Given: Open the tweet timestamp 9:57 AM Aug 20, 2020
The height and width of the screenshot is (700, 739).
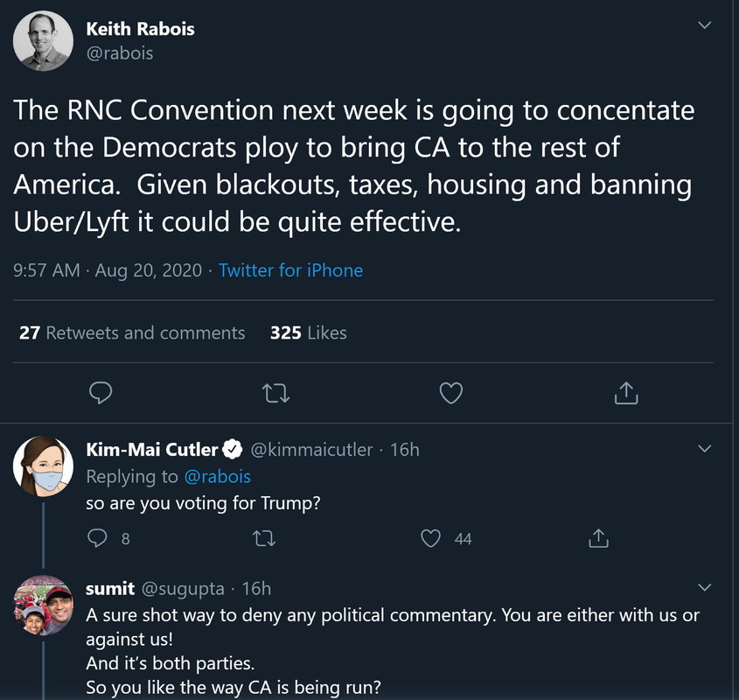Looking at the screenshot, I should (x=108, y=270).
